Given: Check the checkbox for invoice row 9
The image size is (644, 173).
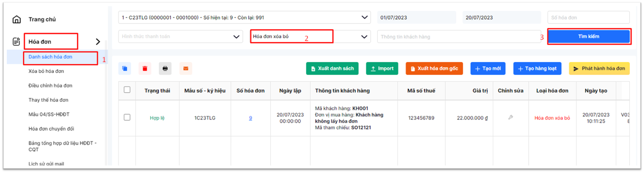Looking at the screenshot, I should pyautogui.click(x=127, y=117).
